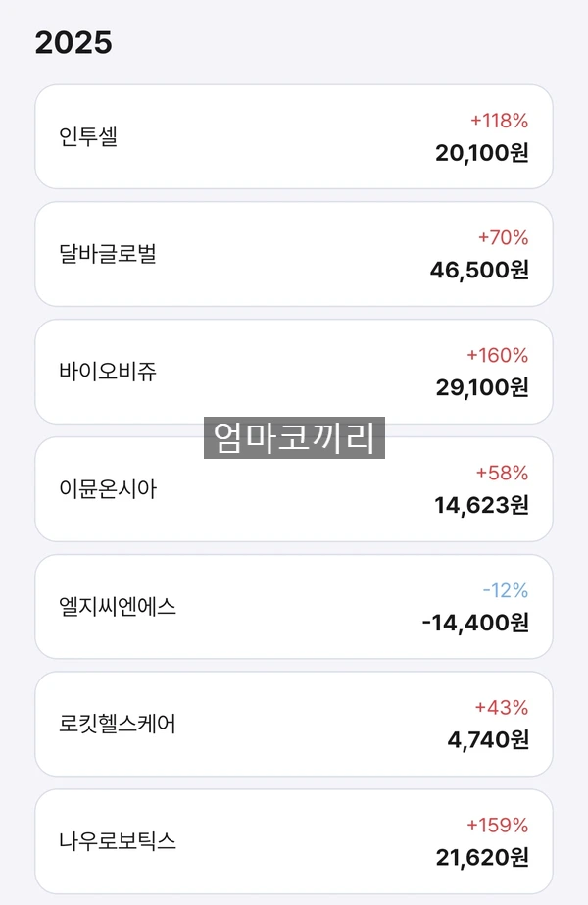
Task: Click the 2025 year heading
Action: [73, 43]
